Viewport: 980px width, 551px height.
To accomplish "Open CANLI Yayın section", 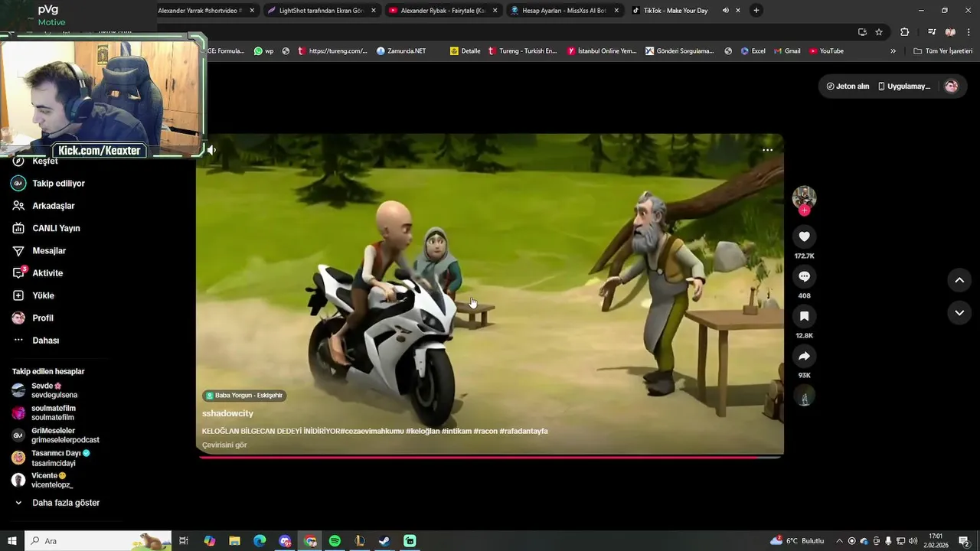I will click(x=46, y=228).
